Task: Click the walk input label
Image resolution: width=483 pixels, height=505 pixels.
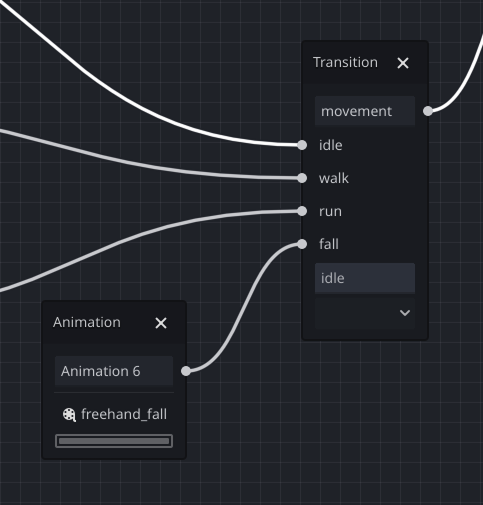Action: tap(334, 178)
